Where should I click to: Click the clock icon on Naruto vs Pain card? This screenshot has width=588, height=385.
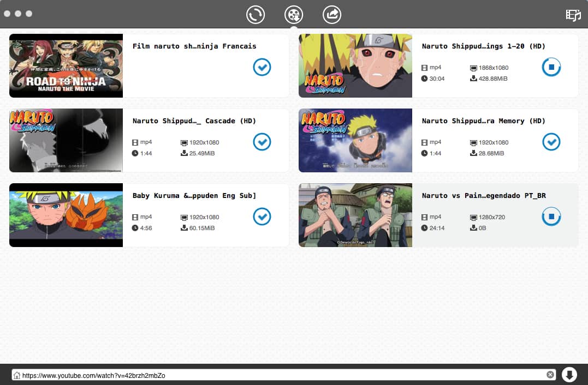point(424,228)
